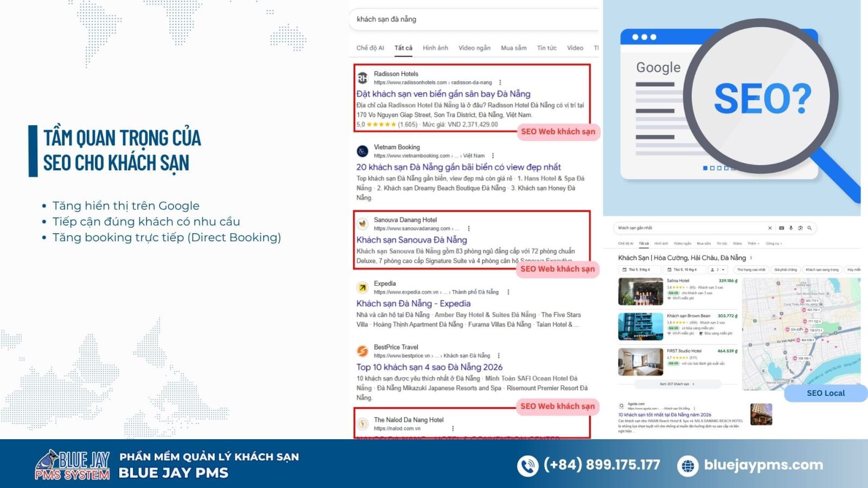
Task: Open the 'Công cụ' tools dropdown
Action: pyautogui.click(x=774, y=243)
